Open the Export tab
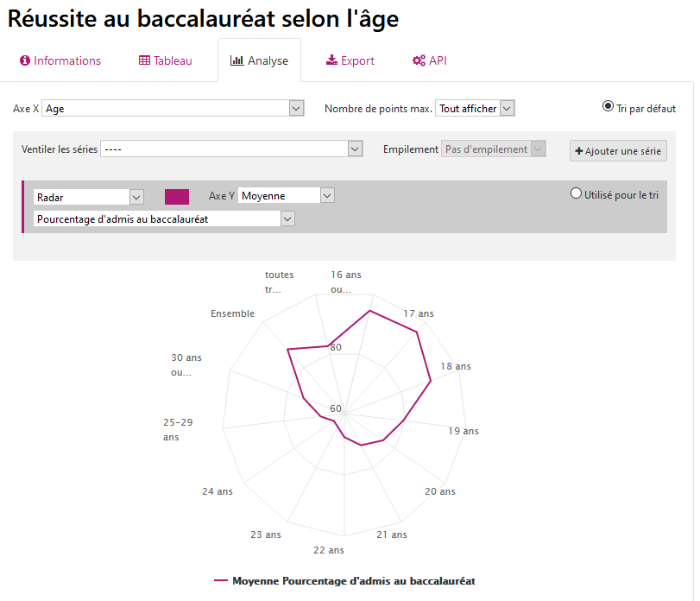The height and width of the screenshot is (601, 700). tap(350, 61)
